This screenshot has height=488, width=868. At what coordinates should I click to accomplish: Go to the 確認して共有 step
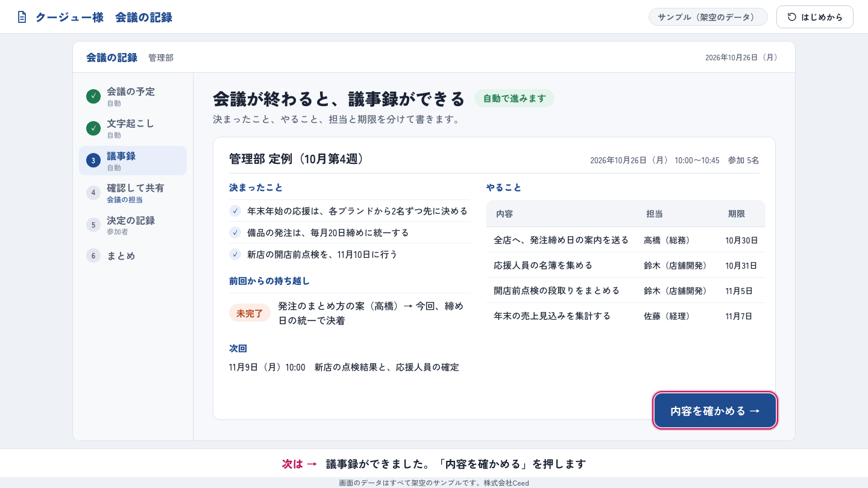coord(133,192)
